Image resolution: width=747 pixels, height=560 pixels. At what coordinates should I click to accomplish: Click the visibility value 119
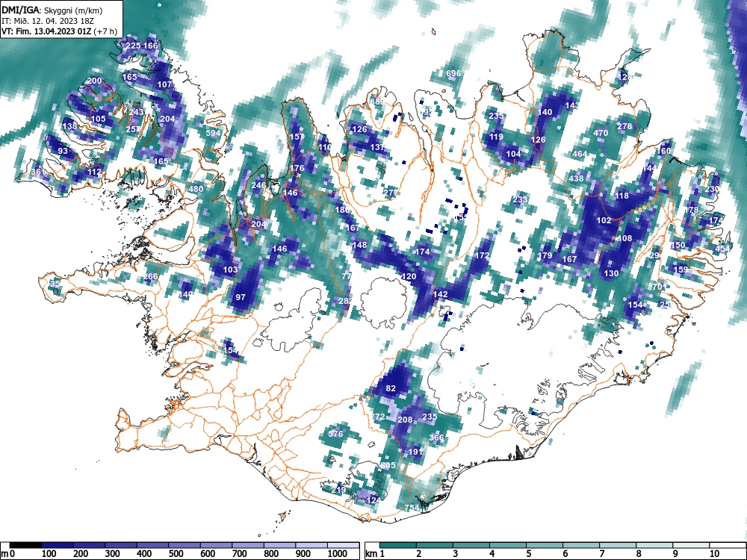pyautogui.click(x=496, y=136)
